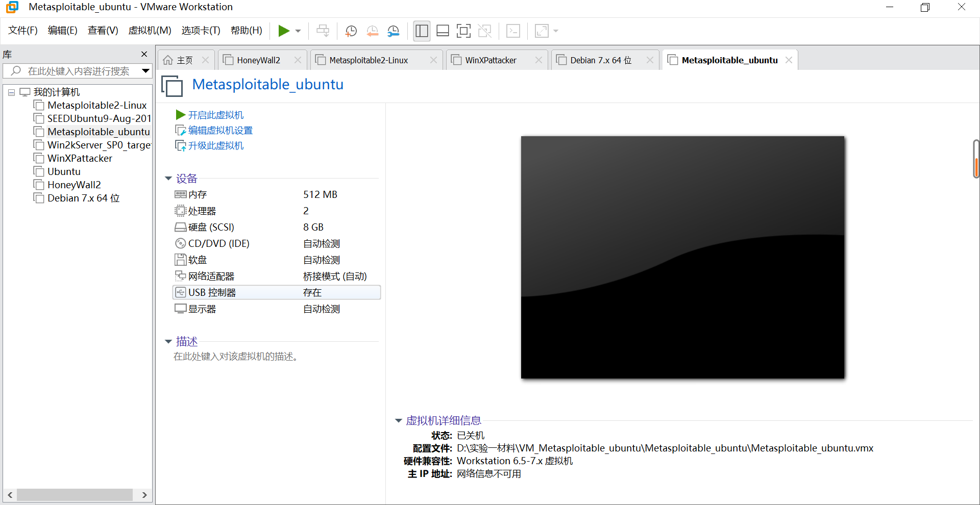Click the 内存 memory device row
The height and width of the screenshot is (505, 980).
tap(277, 194)
